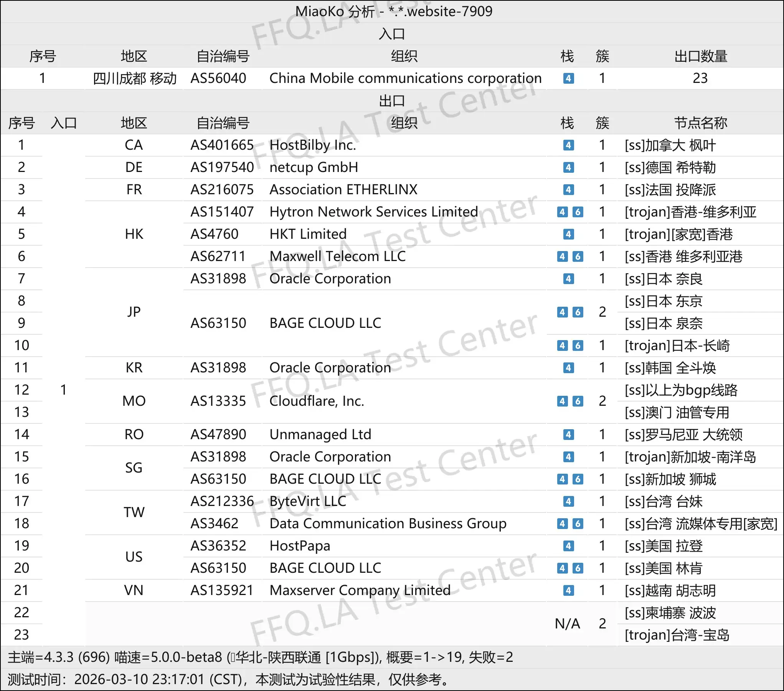Click the China Mobile communications corporation entry
This screenshot has width=784, height=691.
point(406,78)
